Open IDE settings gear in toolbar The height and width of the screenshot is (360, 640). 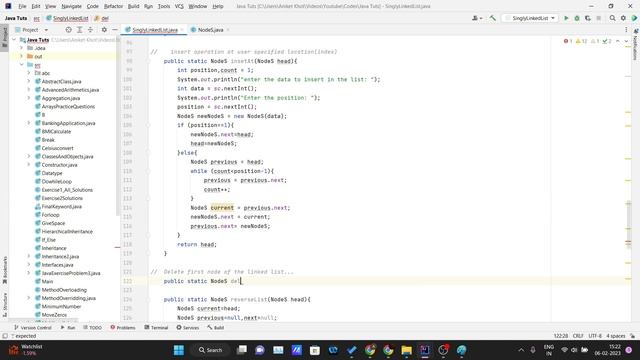(x=623, y=18)
